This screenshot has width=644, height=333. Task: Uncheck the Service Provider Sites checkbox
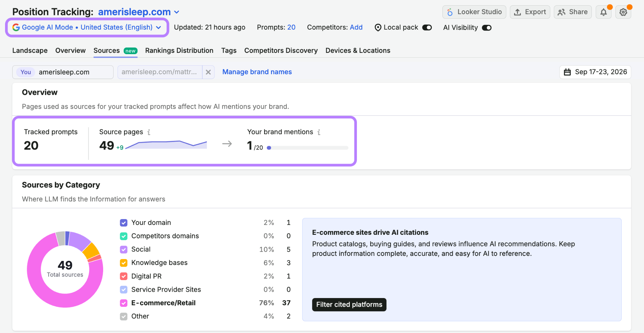[124, 290]
